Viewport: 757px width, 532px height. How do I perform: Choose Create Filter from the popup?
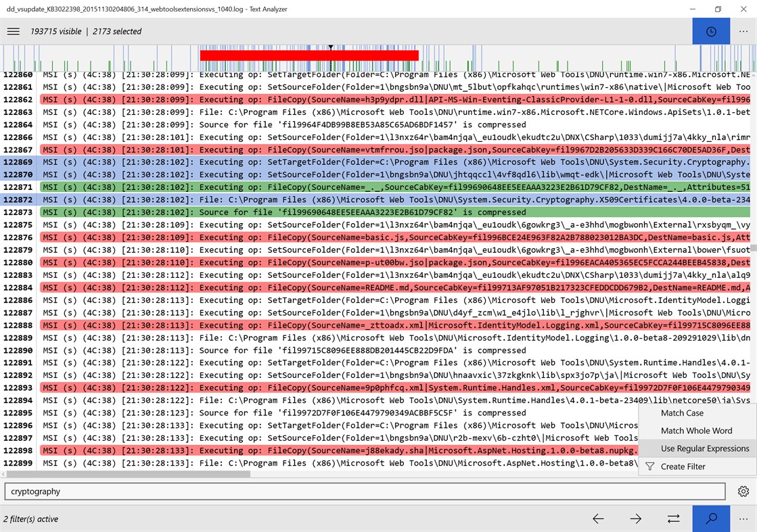tap(697, 466)
